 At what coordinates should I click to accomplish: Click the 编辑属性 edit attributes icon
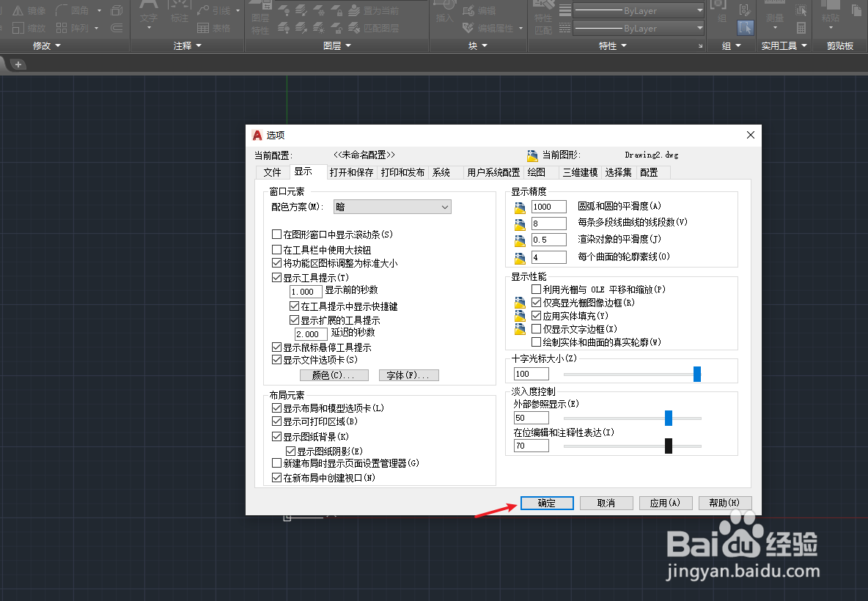(x=468, y=28)
